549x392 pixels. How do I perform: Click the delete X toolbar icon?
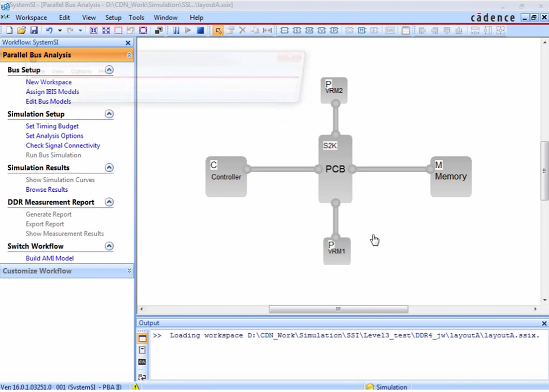[x=242, y=31]
